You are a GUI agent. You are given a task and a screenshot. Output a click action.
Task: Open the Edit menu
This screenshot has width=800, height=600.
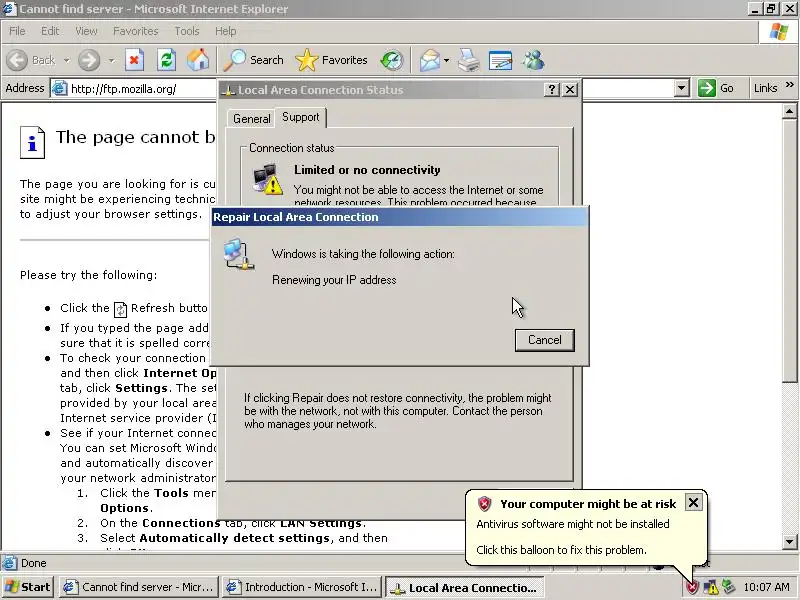coord(50,31)
